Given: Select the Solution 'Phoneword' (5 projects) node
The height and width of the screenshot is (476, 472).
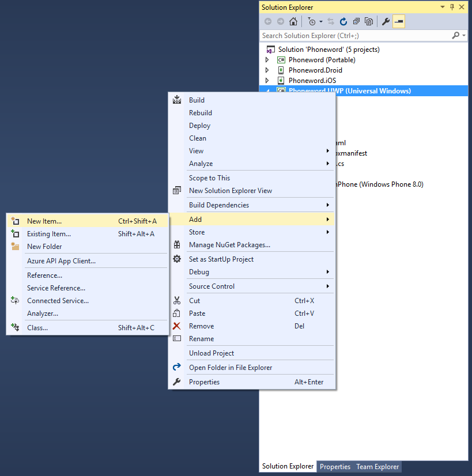Looking at the screenshot, I should coord(328,50).
